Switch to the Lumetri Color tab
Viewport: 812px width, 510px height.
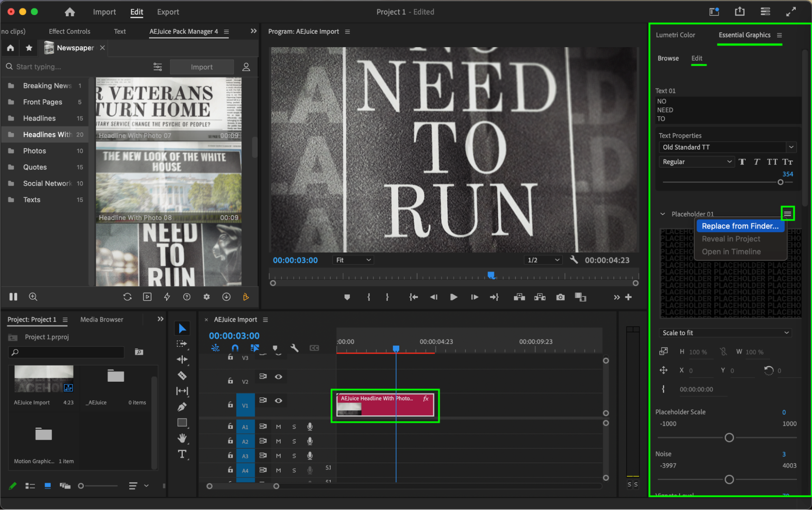[x=675, y=35]
